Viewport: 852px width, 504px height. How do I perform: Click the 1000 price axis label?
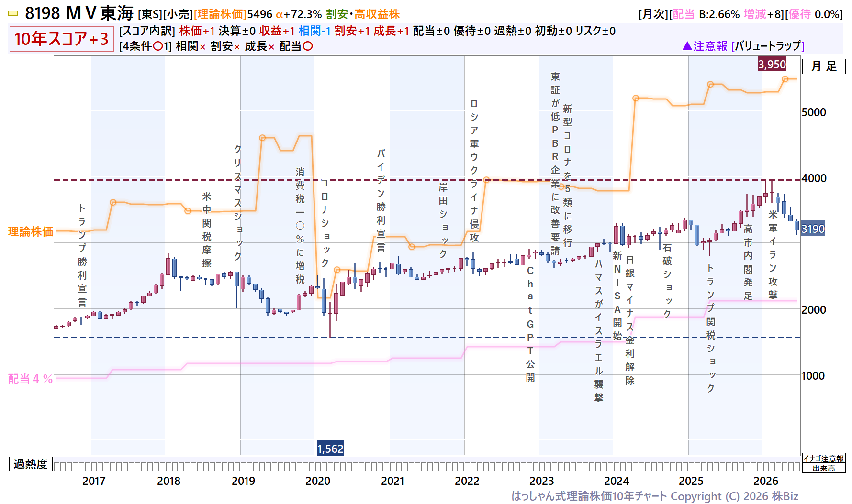pos(814,375)
